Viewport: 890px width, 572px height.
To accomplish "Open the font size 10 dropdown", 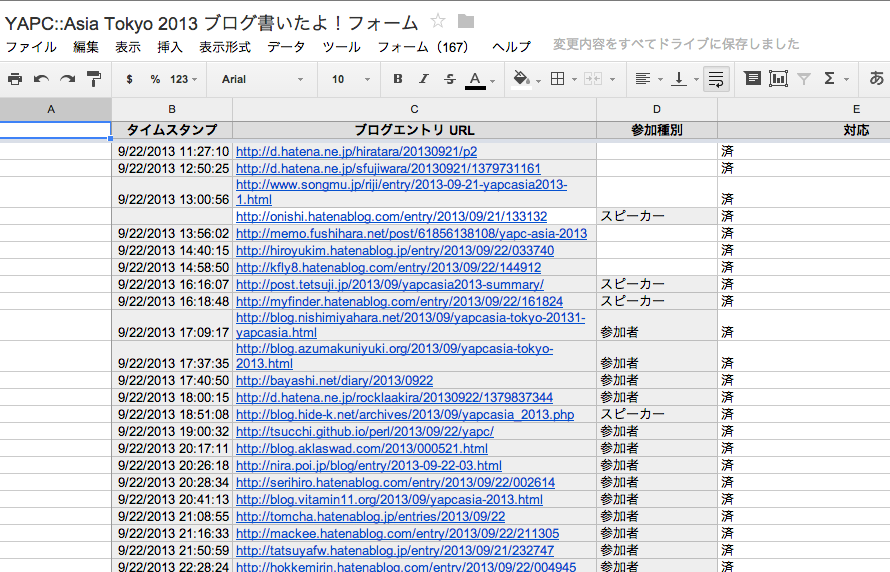I will click(351, 79).
